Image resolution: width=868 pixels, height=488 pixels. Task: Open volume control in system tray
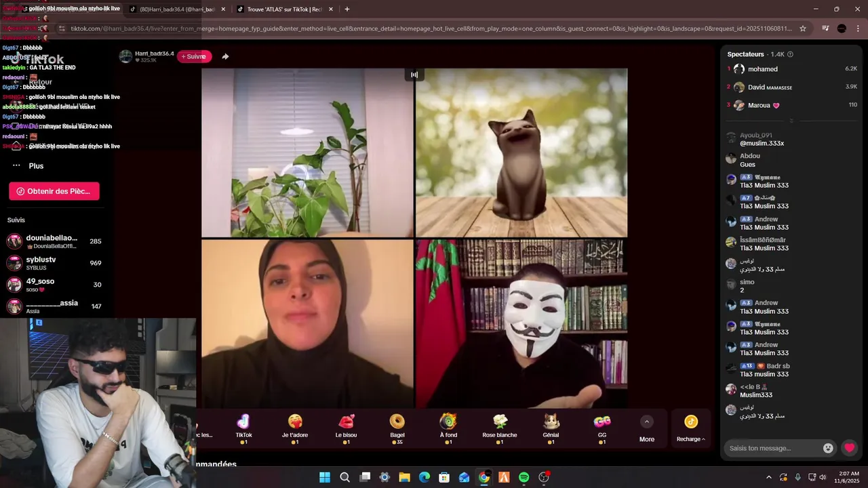click(823, 477)
